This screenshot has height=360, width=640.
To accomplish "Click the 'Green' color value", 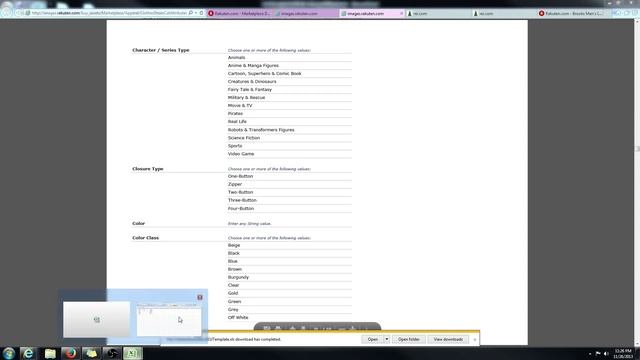I will [234, 302].
